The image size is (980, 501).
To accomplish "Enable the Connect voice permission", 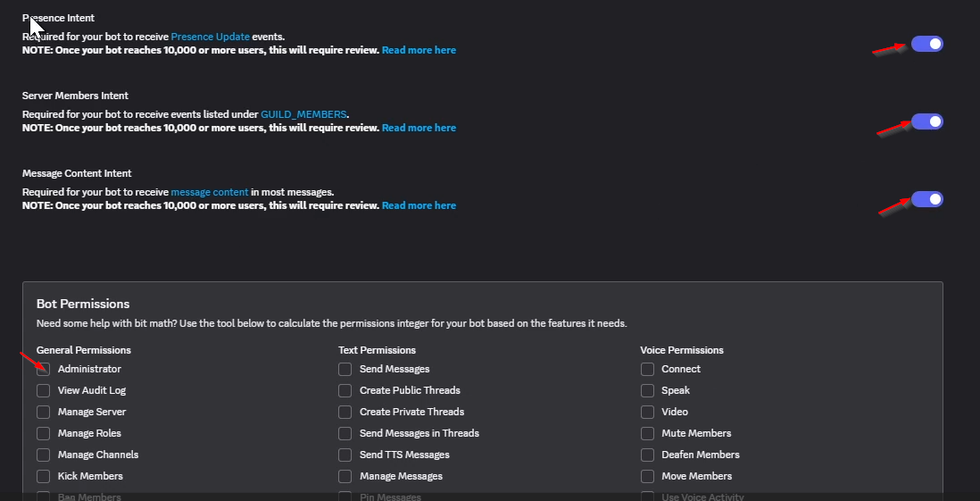I will [x=647, y=369].
